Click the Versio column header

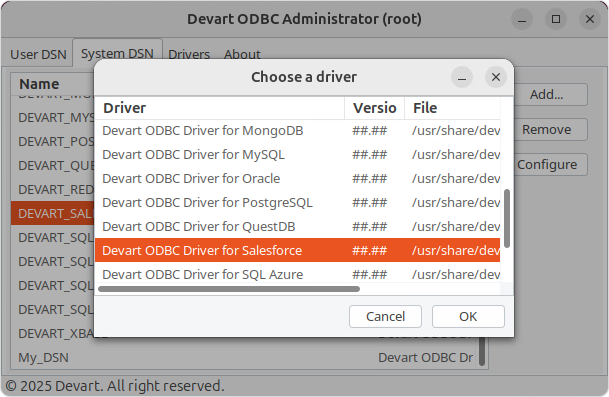374,108
